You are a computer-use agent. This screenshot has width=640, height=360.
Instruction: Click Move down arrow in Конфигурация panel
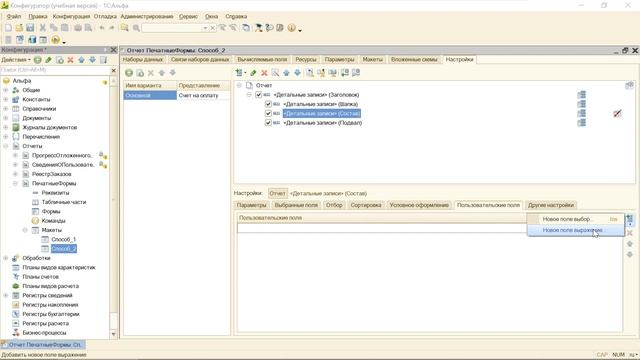92,60
